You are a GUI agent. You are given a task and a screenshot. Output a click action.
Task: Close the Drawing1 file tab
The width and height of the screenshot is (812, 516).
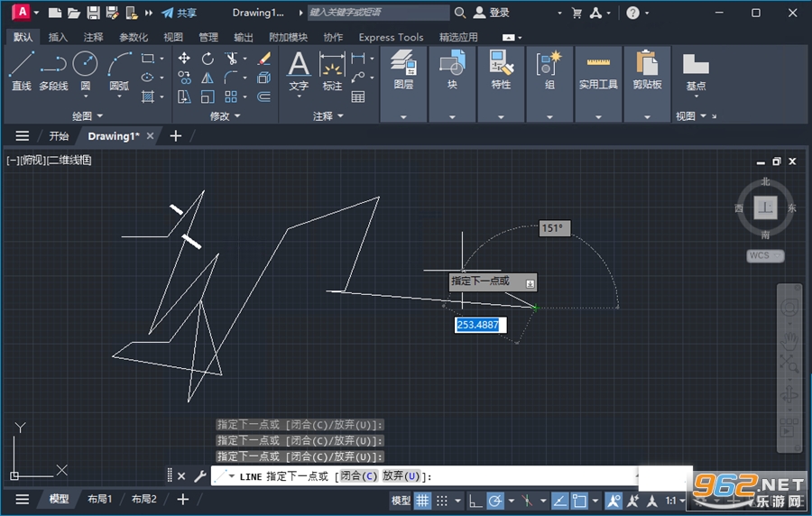150,136
